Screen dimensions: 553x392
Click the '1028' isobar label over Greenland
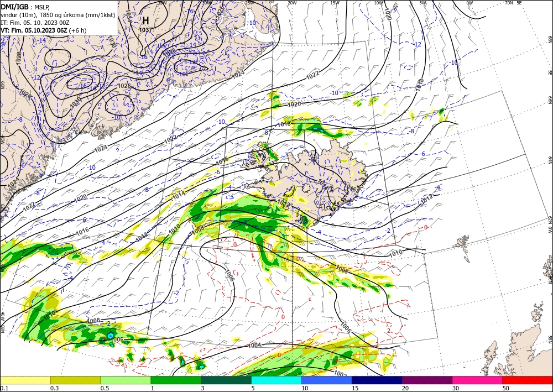(18, 58)
